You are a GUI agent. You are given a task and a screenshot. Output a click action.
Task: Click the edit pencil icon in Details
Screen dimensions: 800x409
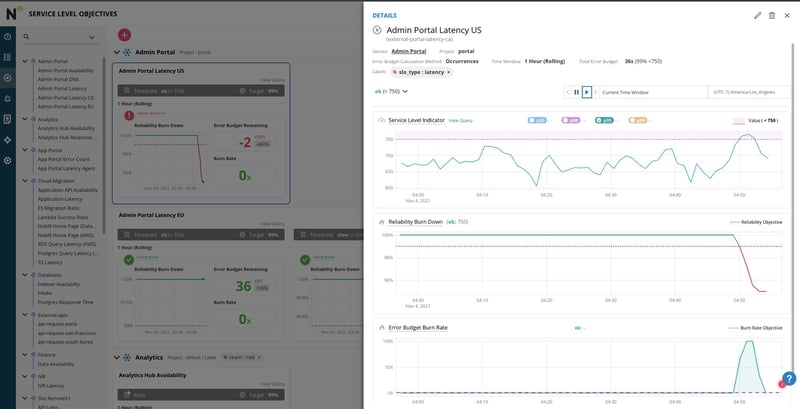point(757,16)
